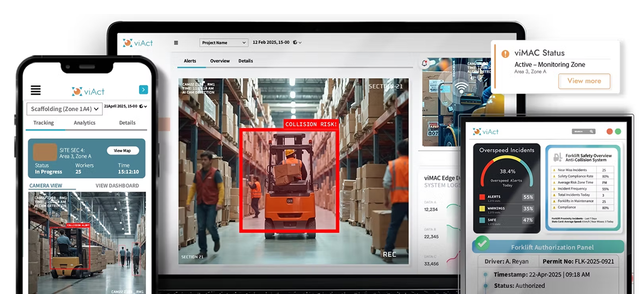Select the CAMERA VIEW tab
Image resolution: width=644 pixels, height=294 pixels.
point(46,185)
